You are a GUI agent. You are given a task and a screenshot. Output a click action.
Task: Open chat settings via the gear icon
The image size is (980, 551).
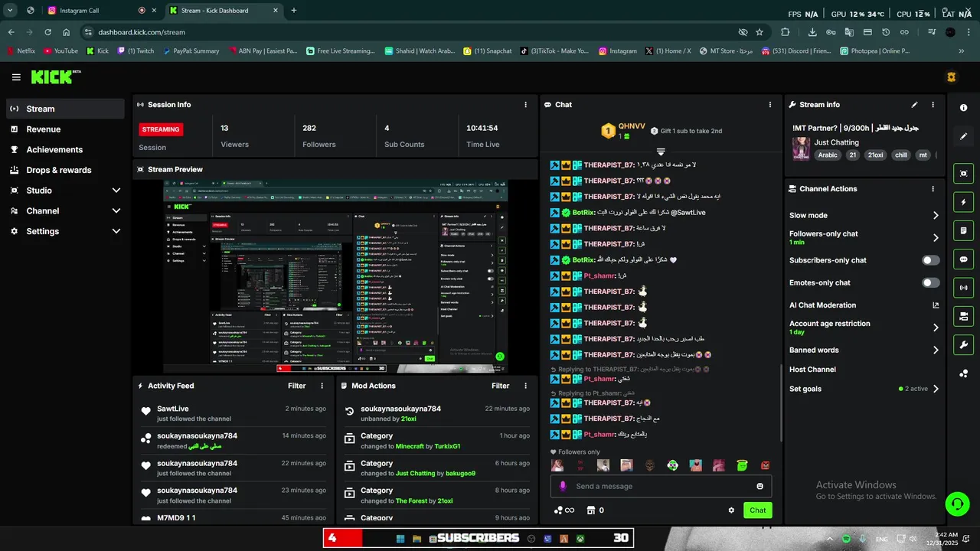[731, 510]
